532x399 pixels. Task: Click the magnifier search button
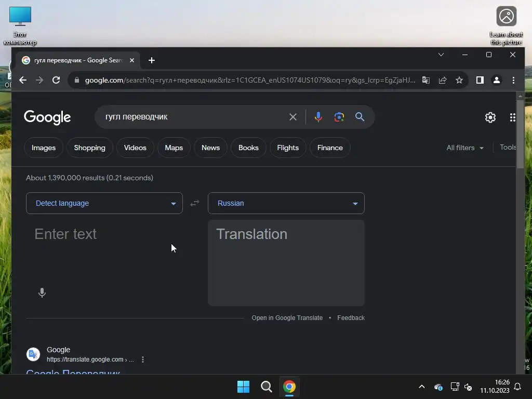click(360, 117)
